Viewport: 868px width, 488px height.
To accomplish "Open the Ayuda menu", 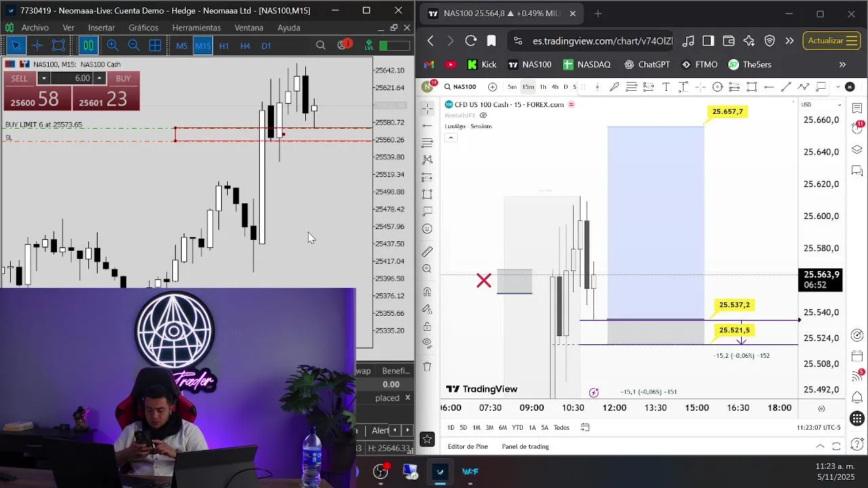I will [289, 28].
